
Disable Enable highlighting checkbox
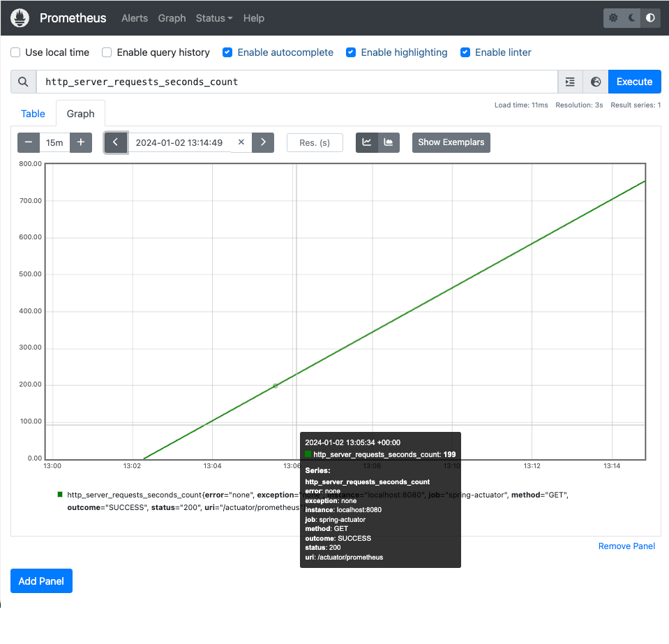tap(351, 52)
